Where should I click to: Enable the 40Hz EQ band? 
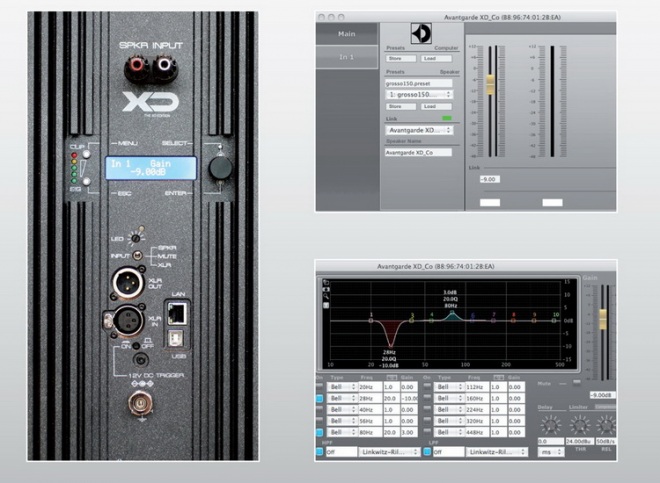[x=319, y=409]
